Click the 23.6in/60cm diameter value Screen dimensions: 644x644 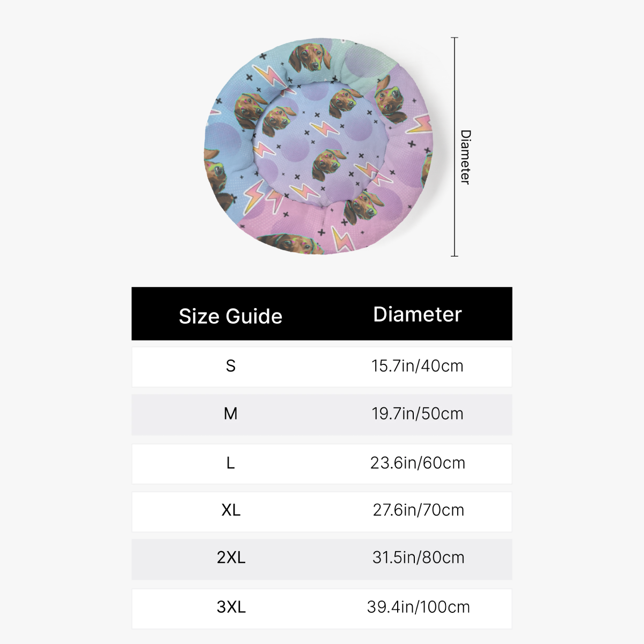(418, 463)
